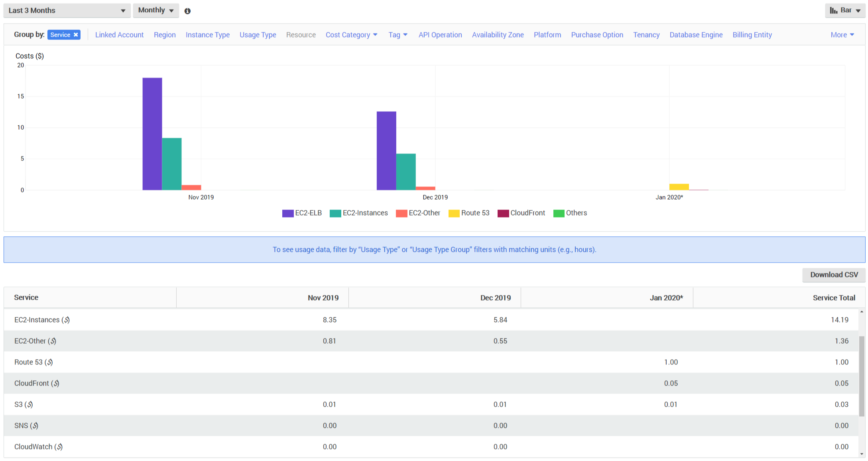This screenshot has width=868, height=461.
Task: Click the 1.36 EC2-Other total value
Action: pyautogui.click(x=841, y=341)
